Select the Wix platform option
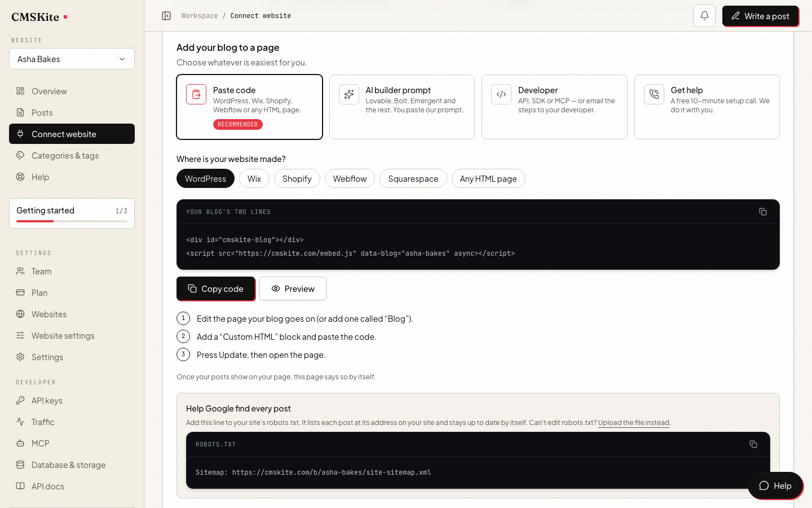Viewport: 812px width, 508px height. [254, 178]
